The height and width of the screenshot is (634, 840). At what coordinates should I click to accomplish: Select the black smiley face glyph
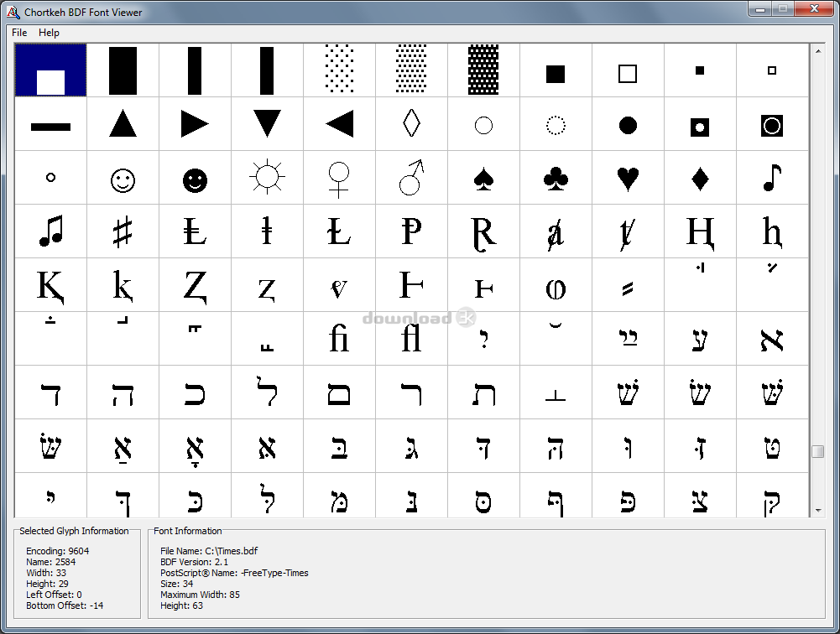[195, 178]
